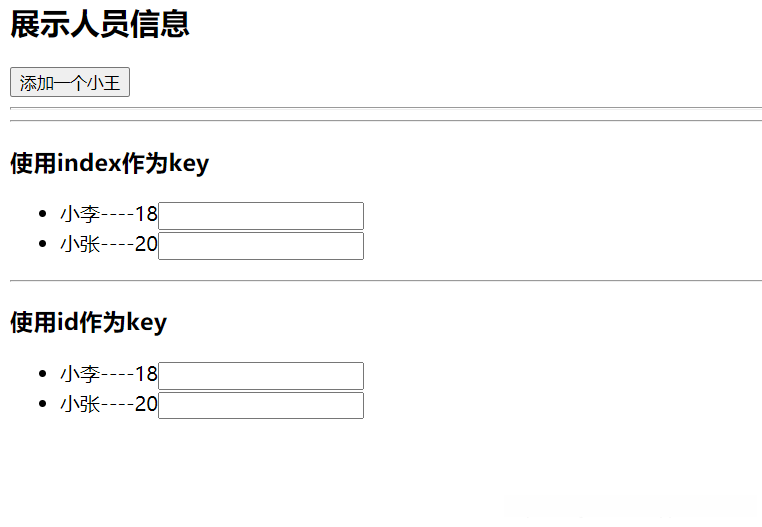The width and height of the screenshot is (762, 527).
Task: Click the age 20 beside 小张 in the id key list
Action: tap(146, 405)
